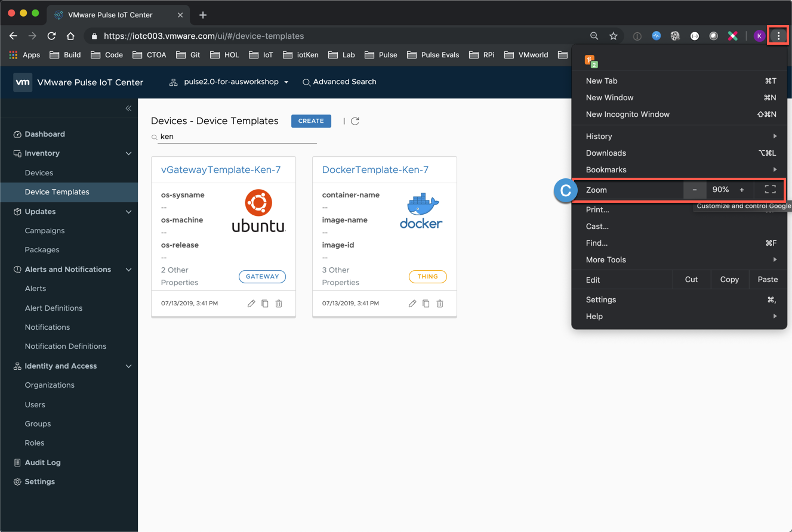Click edit pencil icon on vGatewayTemplate-Ken-7 card
Image resolution: width=792 pixels, height=532 pixels.
pos(251,304)
